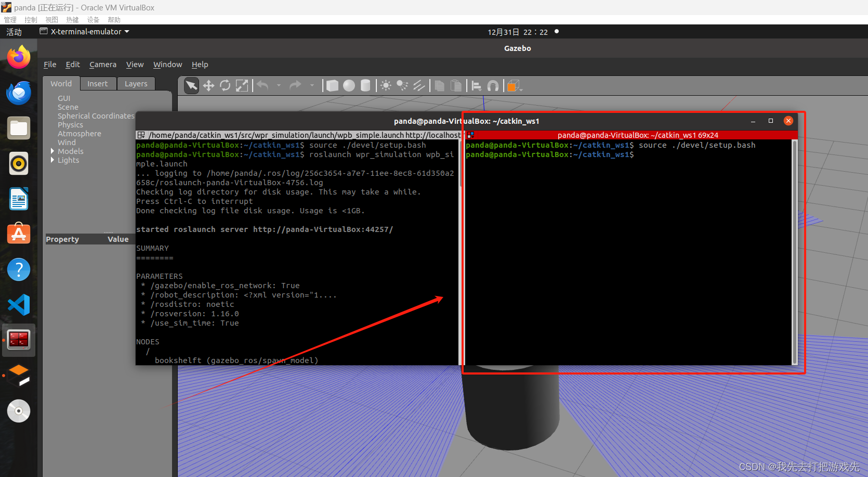
Task: Open the Camera menu
Action: point(103,65)
